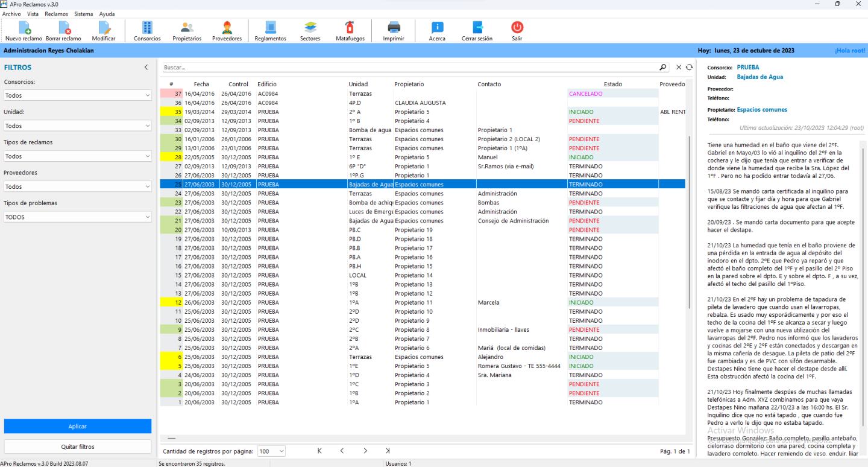
Task: Click the Quitar filtros button
Action: point(78,446)
